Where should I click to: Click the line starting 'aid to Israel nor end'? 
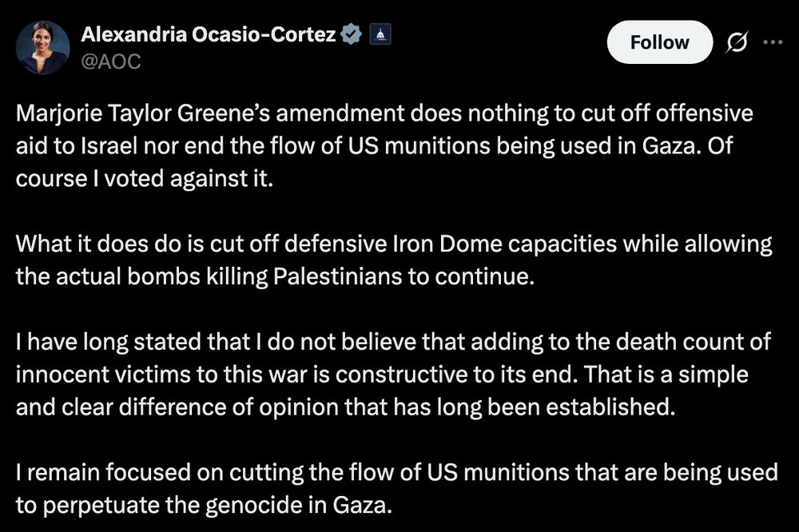coord(374,146)
